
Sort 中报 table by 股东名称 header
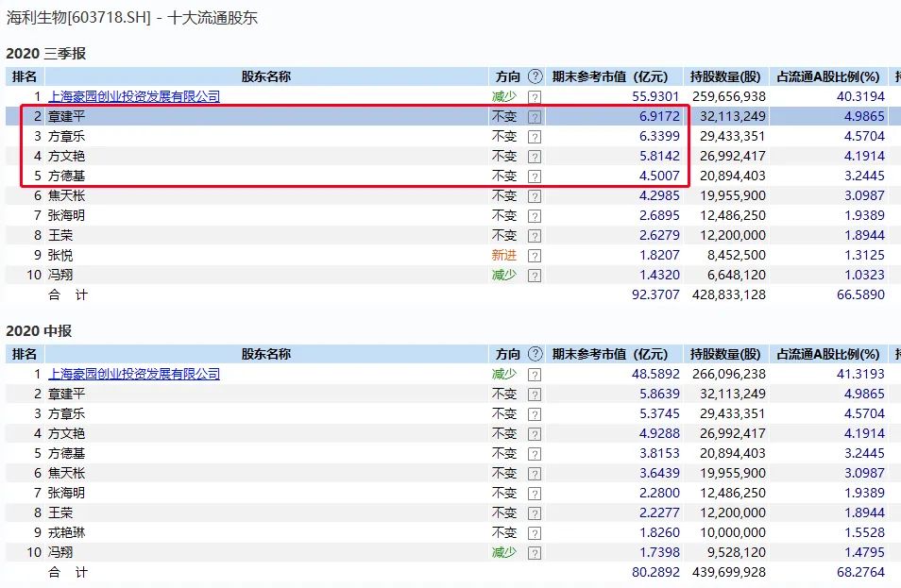coord(266,354)
